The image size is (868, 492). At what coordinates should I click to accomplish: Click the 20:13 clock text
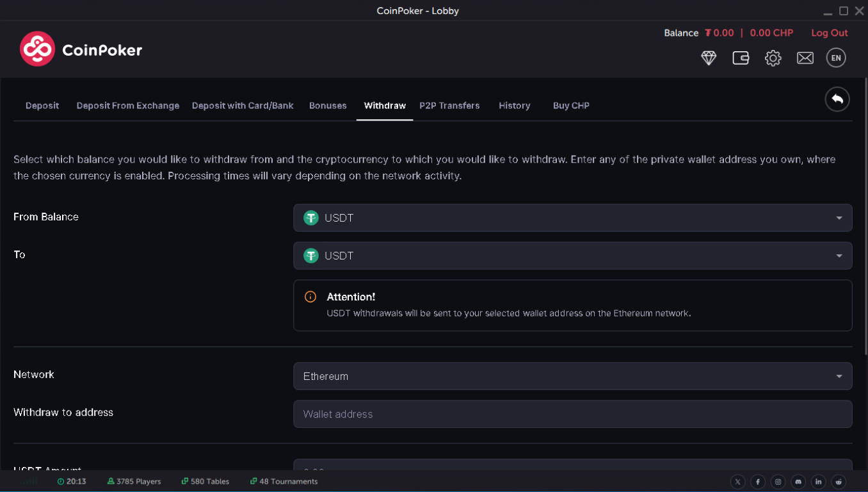(76, 481)
